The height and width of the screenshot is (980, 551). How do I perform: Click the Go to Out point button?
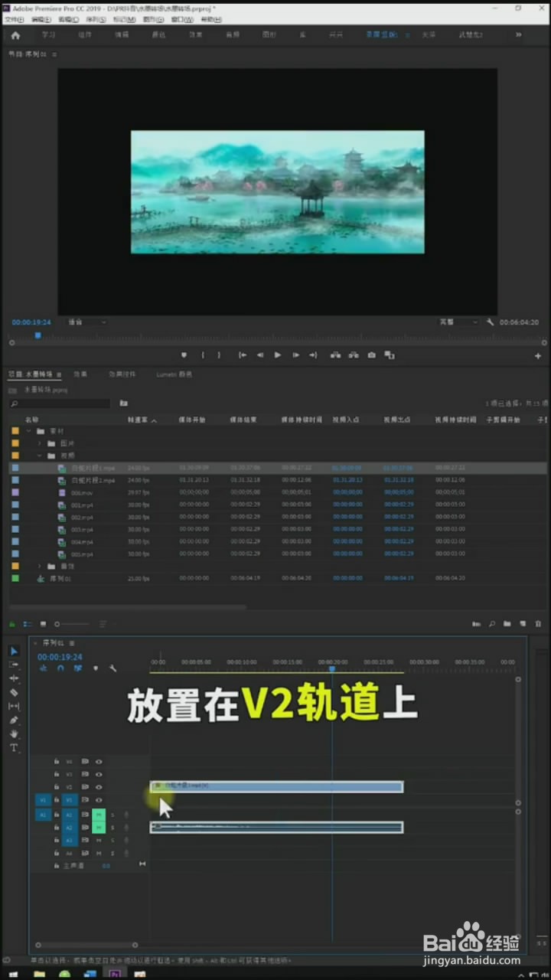tap(313, 355)
